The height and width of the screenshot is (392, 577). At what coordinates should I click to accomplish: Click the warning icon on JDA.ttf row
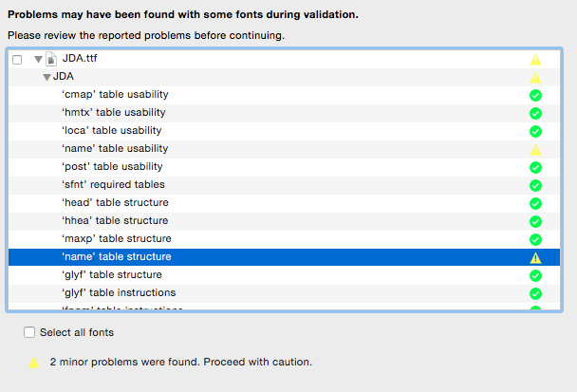(x=535, y=60)
